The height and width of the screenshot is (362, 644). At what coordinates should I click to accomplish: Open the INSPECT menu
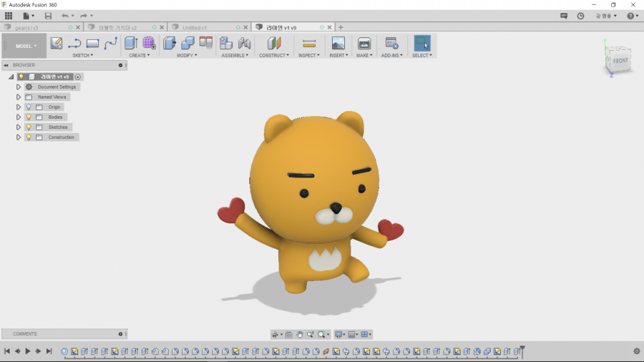[x=309, y=55]
